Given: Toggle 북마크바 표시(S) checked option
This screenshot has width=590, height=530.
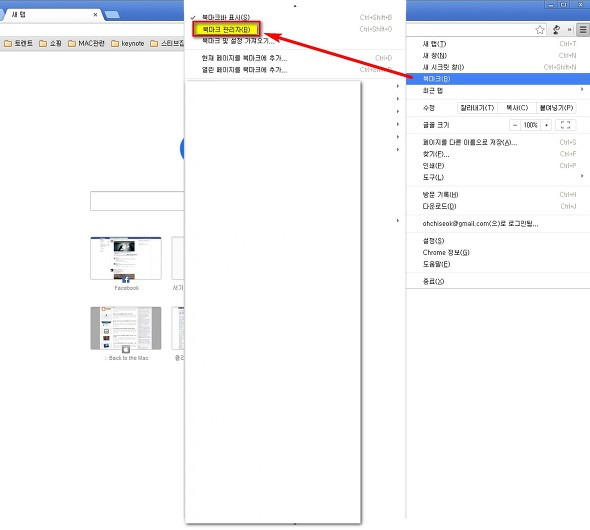Looking at the screenshot, I should (x=295, y=17).
